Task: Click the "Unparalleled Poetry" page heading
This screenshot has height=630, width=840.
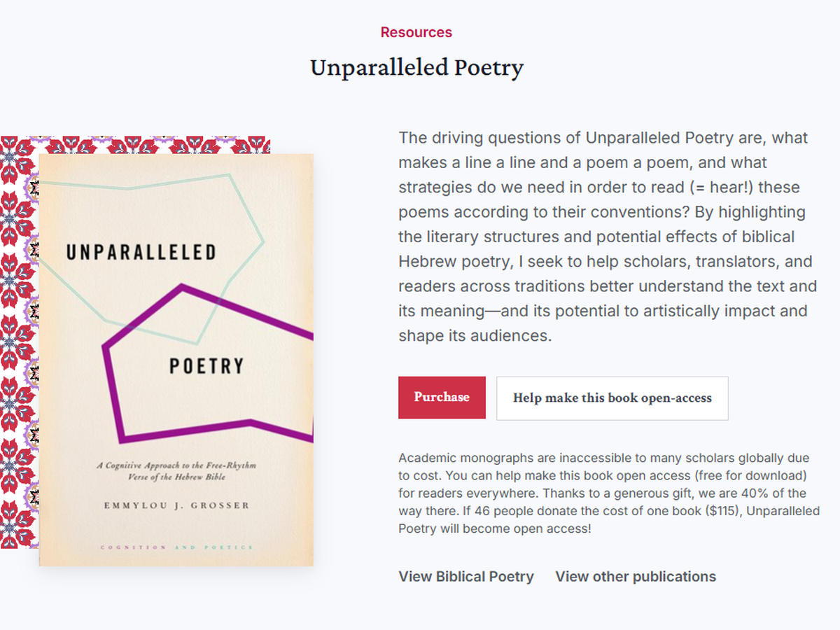Action: 416,68
